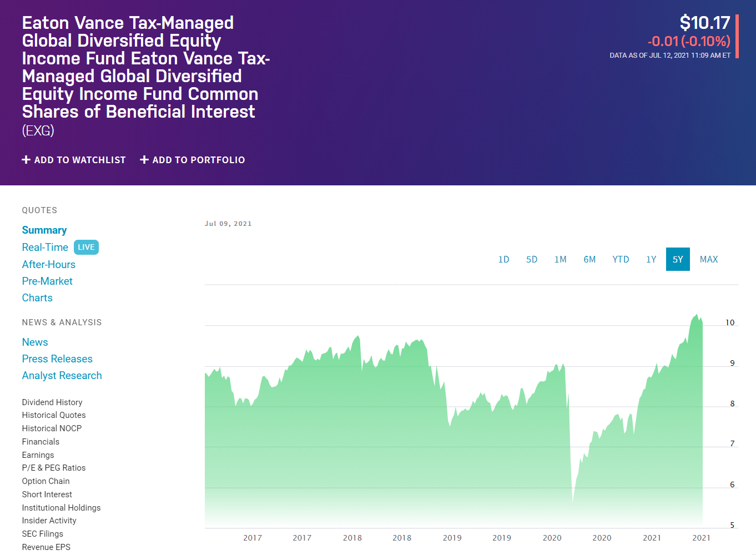Go to Pre-Market quotes
The image size is (756, 555).
(x=47, y=281)
